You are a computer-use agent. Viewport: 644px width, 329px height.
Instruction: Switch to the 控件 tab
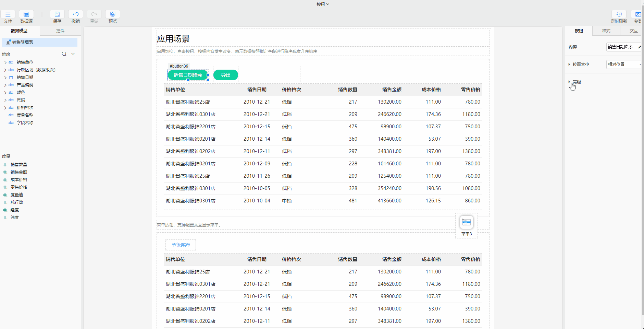pos(60,31)
